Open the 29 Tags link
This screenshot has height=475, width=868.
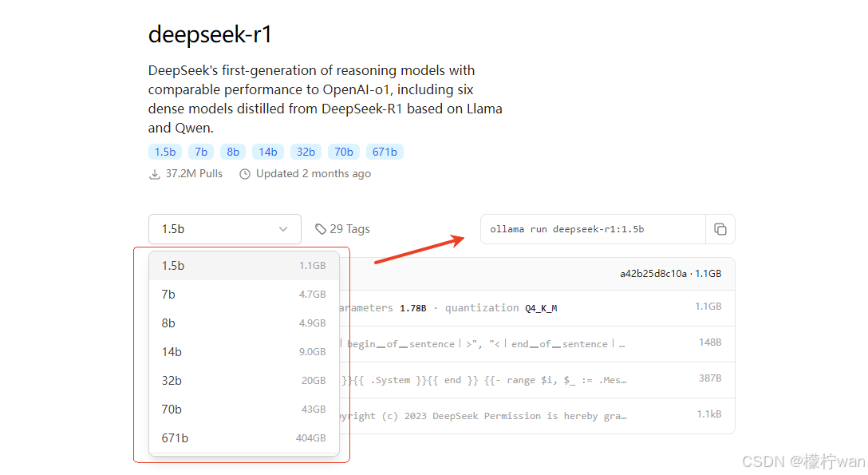(343, 229)
